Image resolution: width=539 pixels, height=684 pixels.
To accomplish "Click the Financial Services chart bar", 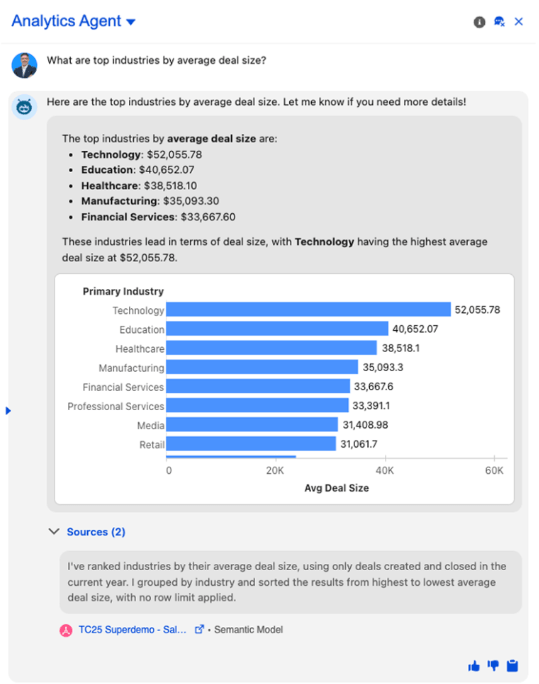I will point(258,386).
